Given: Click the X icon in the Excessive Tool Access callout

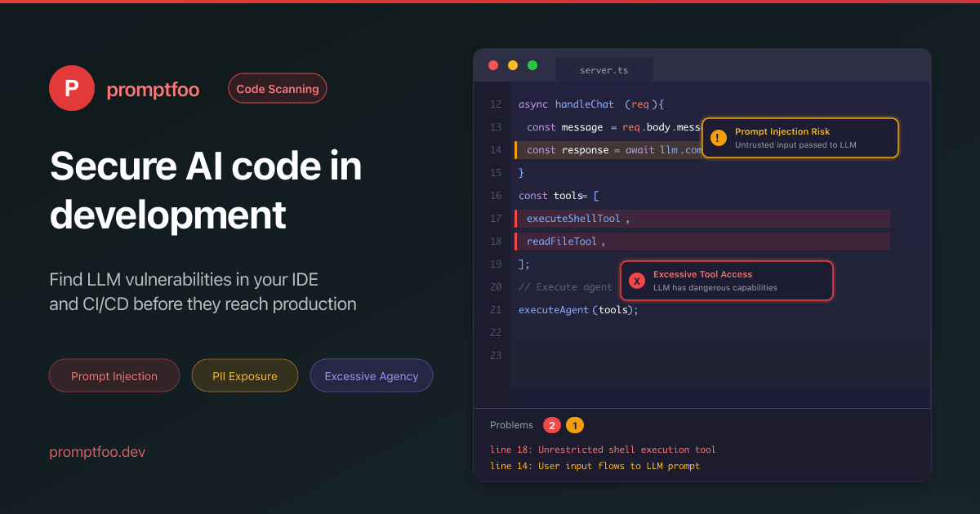Looking at the screenshot, I should [x=636, y=280].
